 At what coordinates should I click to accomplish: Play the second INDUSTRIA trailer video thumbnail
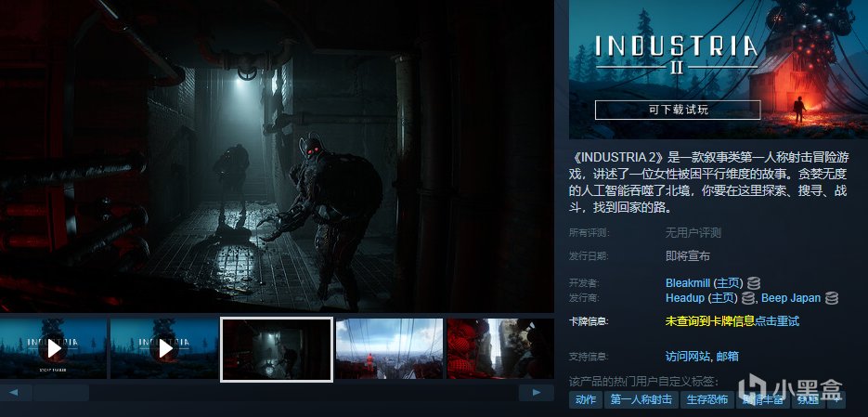(x=164, y=348)
